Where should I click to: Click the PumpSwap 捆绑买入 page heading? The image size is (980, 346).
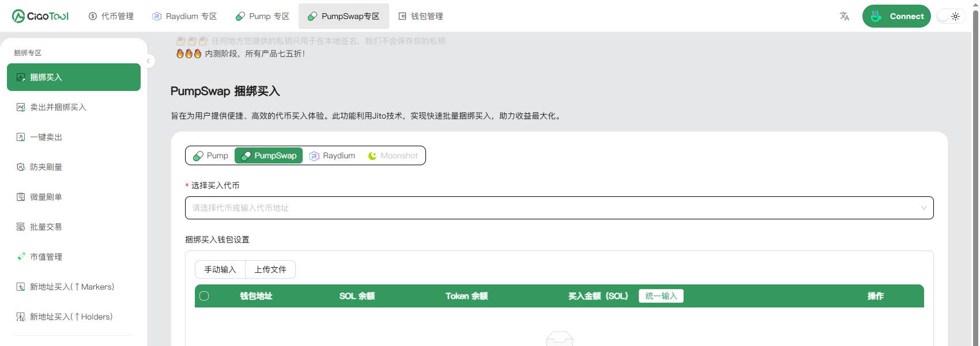pyautogui.click(x=225, y=91)
